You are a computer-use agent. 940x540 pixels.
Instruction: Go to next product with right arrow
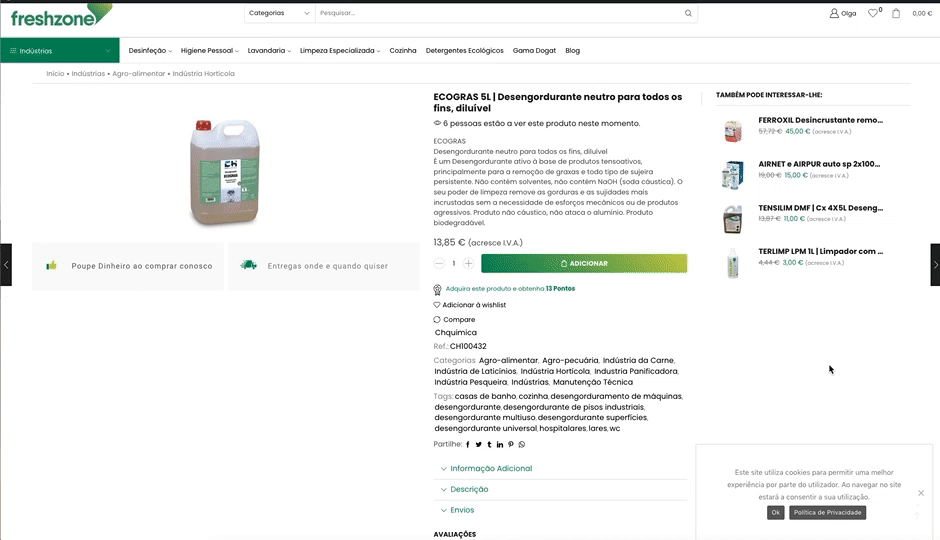pos(935,264)
